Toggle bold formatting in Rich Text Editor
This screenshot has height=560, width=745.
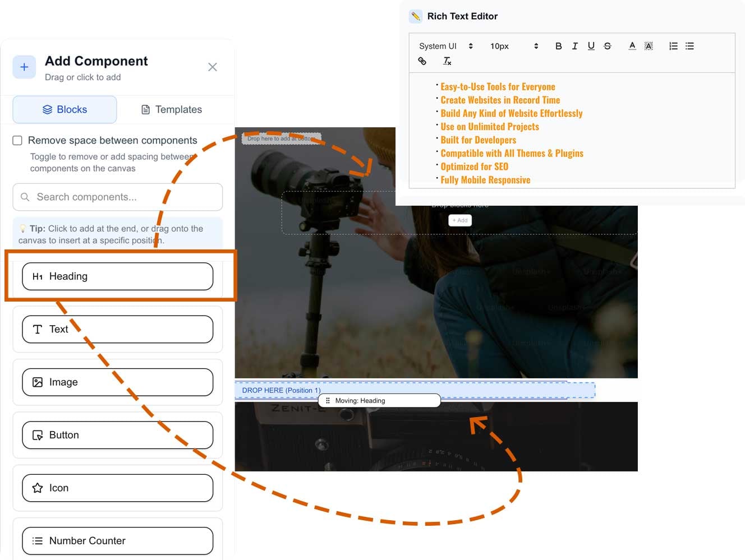[558, 46]
